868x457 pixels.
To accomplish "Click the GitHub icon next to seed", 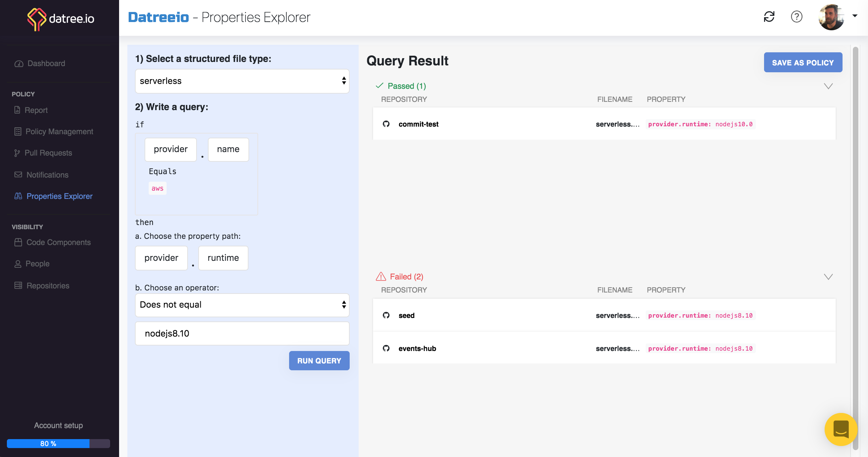I will coord(386,315).
